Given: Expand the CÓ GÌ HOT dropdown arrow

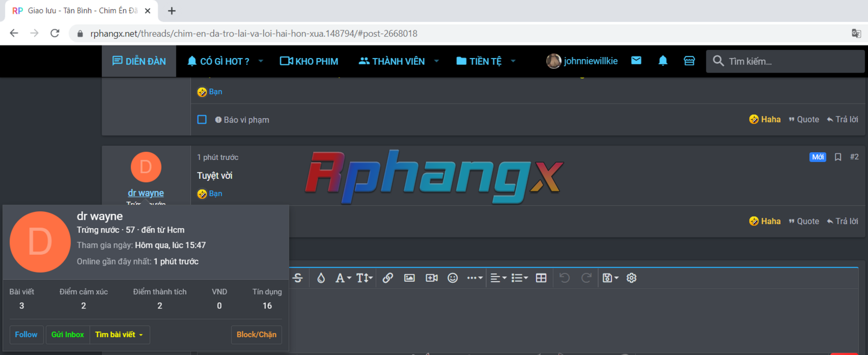Looking at the screenshot, I should [x=261, y=61].
